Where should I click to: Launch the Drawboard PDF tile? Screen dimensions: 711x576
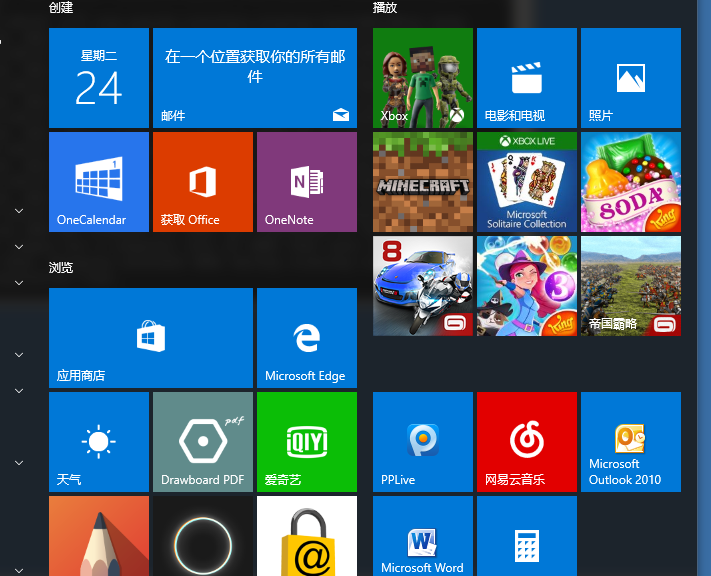coord(203,442)
